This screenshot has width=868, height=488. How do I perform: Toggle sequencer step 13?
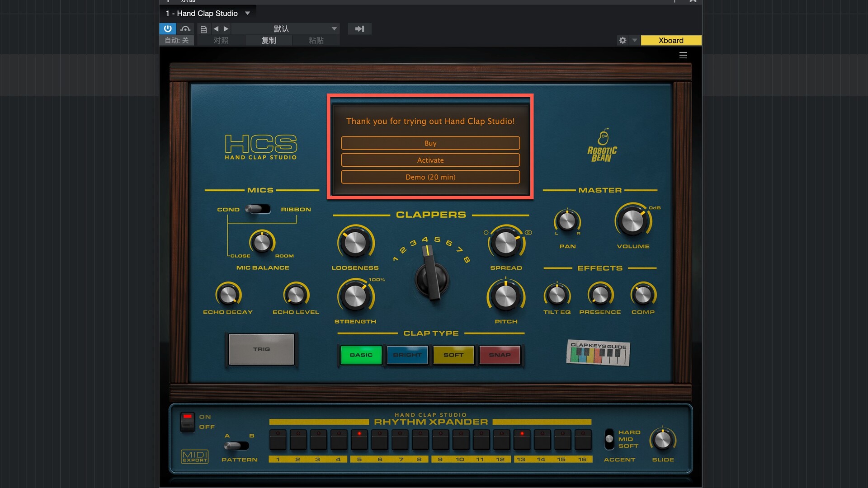522,440
